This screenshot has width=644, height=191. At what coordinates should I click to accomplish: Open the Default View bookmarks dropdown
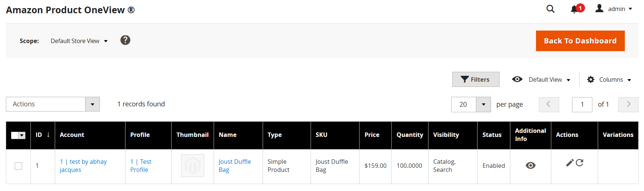click(x=541, y=79)
